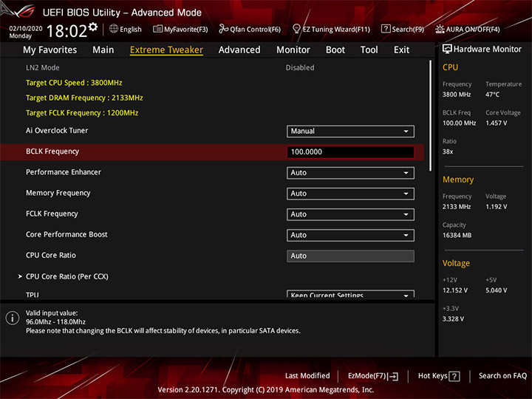532x399 pixels.
Task: Open the Advanced tab
Action: tap(239, 50)
